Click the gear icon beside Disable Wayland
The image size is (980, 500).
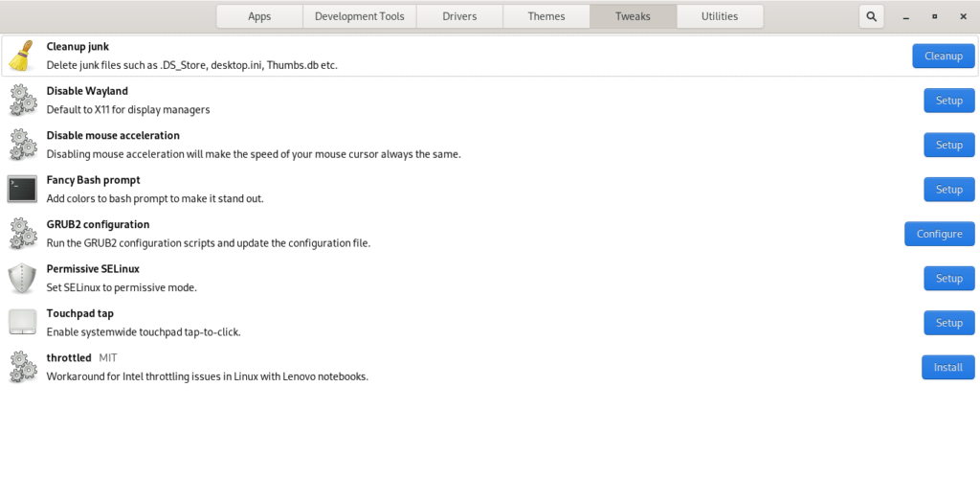point(22,101)
